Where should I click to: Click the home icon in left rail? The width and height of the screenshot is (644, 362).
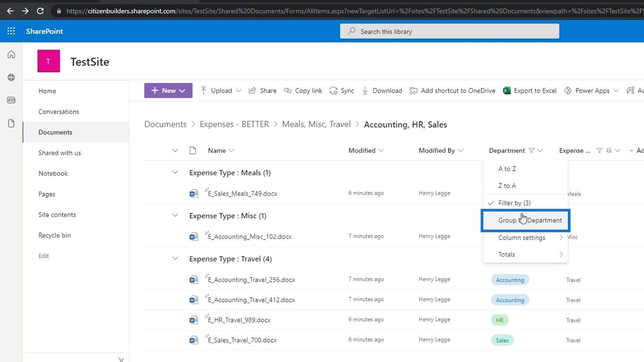tap(11, 54)
